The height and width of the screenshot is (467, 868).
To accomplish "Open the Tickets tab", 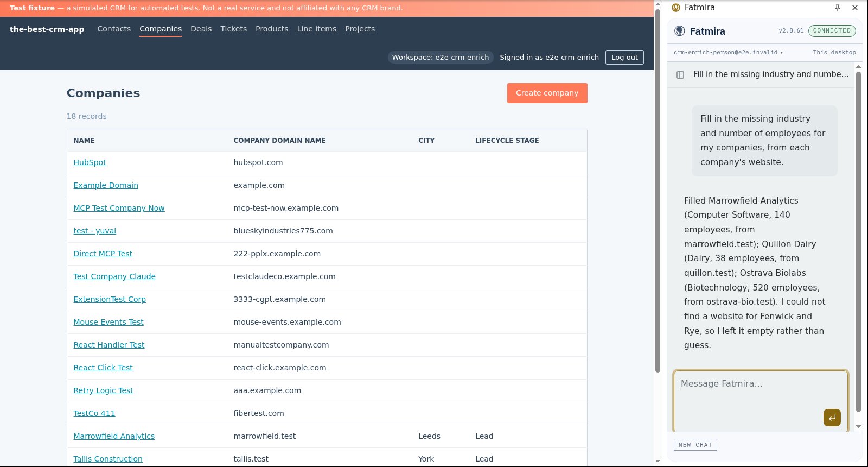I will 234,29.
